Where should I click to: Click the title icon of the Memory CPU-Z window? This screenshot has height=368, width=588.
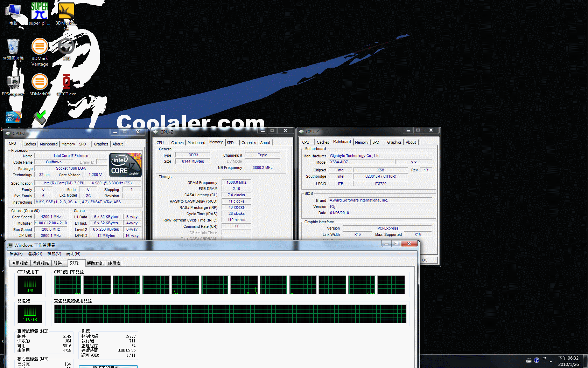156,132
